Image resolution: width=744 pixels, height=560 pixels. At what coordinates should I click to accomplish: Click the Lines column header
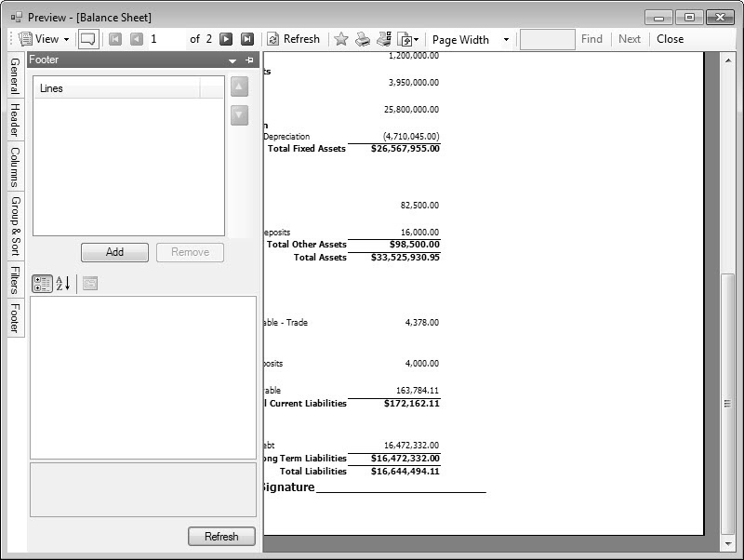tap(116, 88)
